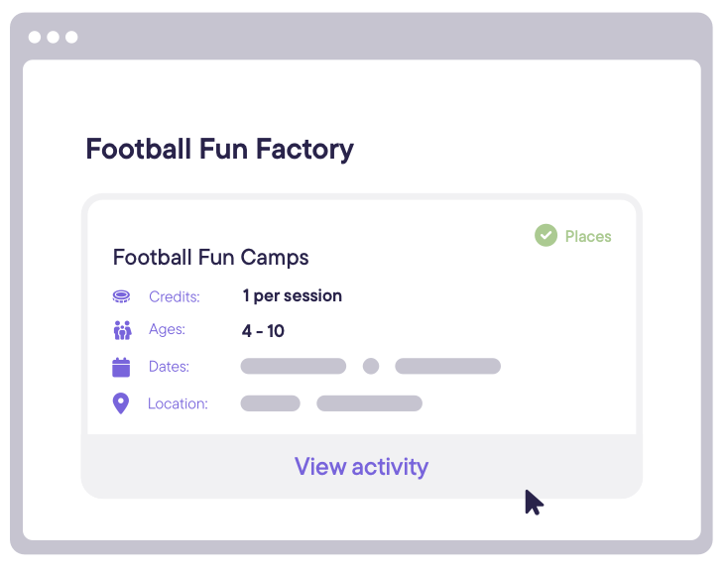This screenshot has height=571, width=728.
Task: Select the Credits label text
Action: [x=175, y=296]
